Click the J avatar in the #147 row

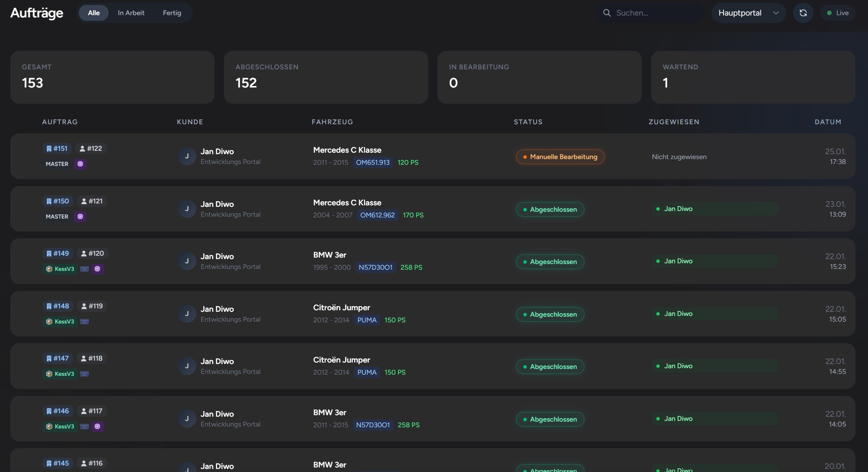point(187,366)
